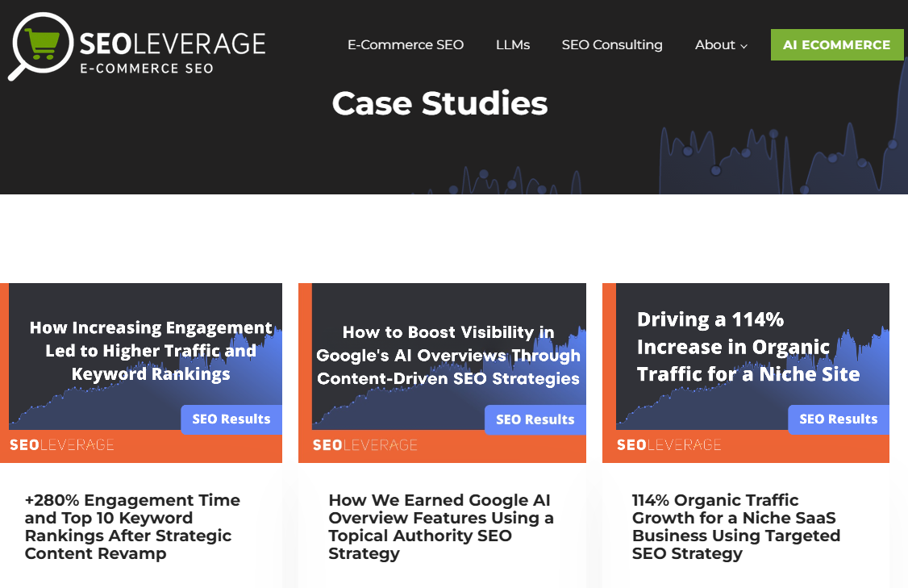
Task: Click SEO Results badge on the engagement case study
Action: click(x=231, y=419)
